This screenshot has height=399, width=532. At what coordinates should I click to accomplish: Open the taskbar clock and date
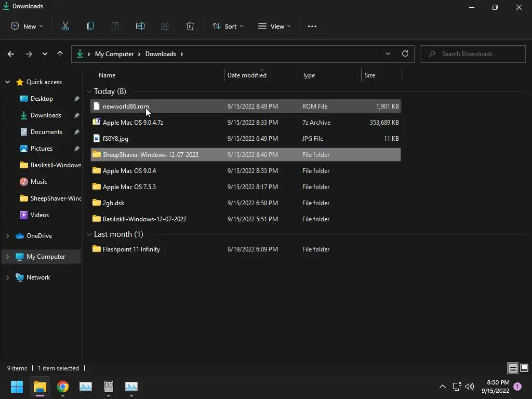(495, 387)
